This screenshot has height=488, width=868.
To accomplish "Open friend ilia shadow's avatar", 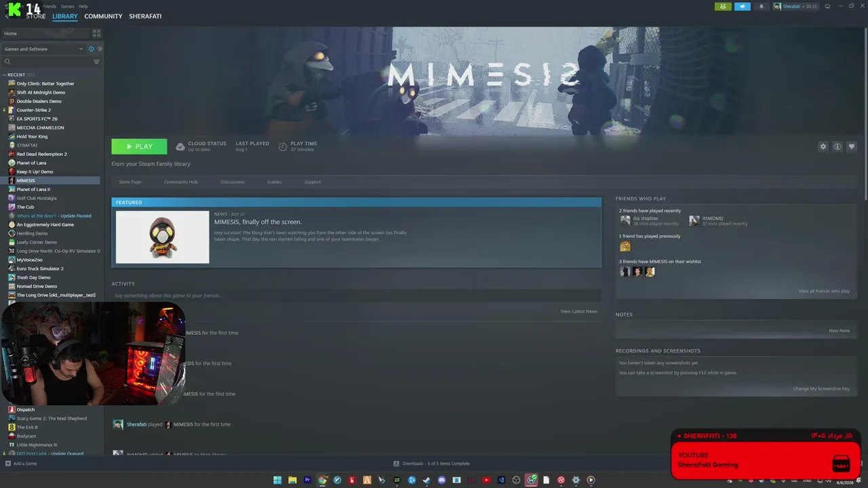I will 625,221.
